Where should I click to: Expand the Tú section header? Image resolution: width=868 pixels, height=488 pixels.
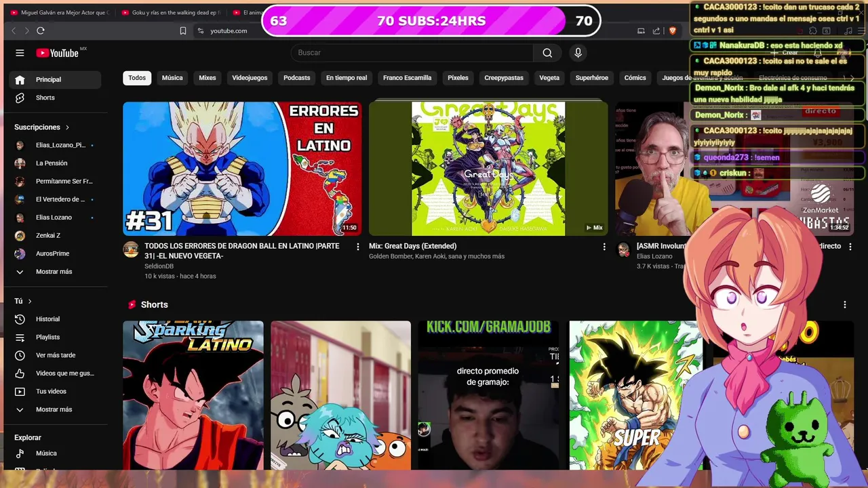pyautogui.click(x=23, y=301)
